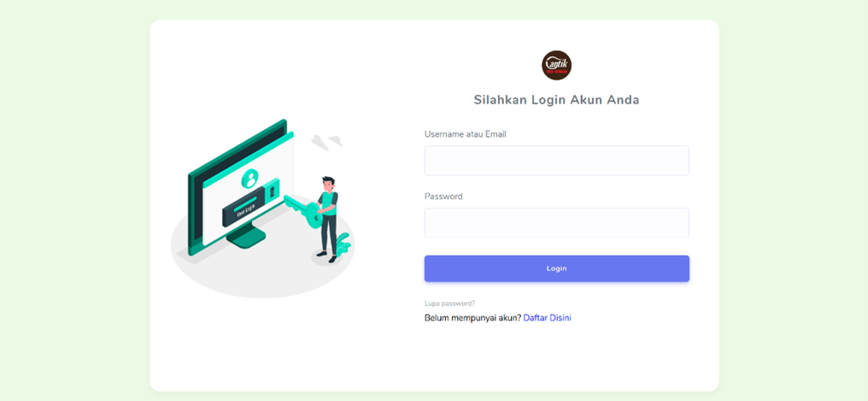Click the Username atau Email label
This screenshot has width=868, height=401.
coord(465,134)
